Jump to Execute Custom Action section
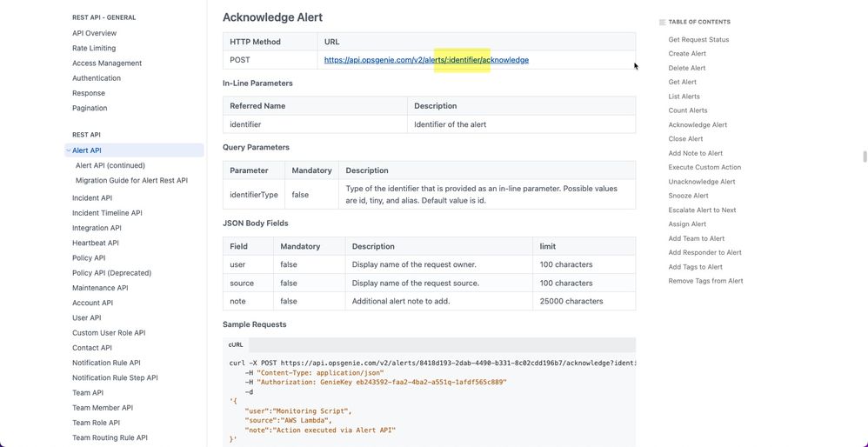Image resolution: width=868 pixels, height=447 pixels. (x=704, y=167)
